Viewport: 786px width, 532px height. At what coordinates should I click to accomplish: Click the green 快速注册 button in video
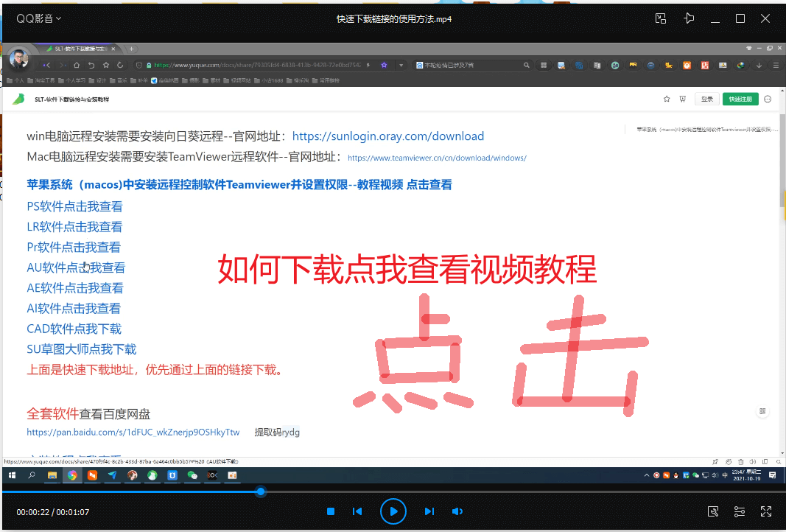click(740, 99)
